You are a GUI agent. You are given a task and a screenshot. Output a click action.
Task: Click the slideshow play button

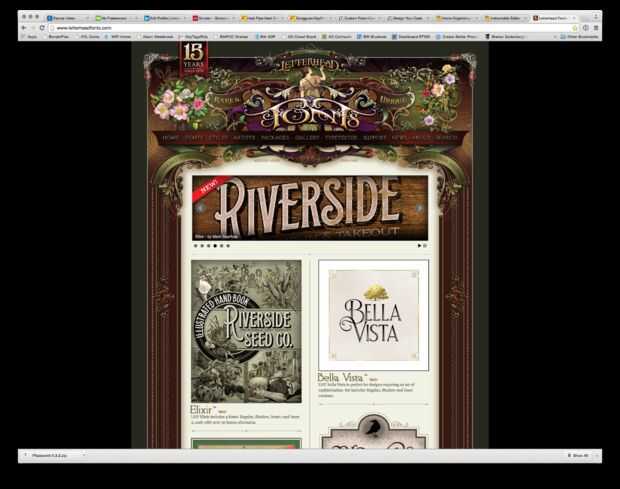[420, 246]
